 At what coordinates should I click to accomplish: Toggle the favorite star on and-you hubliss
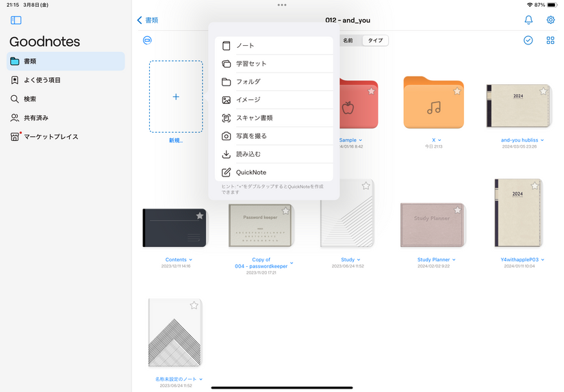click(x=543, y=92)
